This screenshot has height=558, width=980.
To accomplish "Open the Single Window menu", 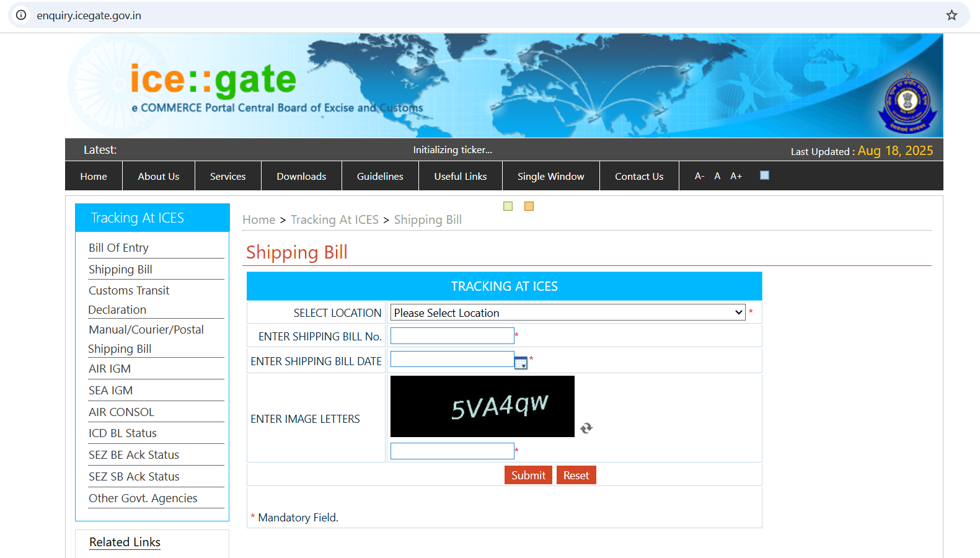I will point(551,176).
